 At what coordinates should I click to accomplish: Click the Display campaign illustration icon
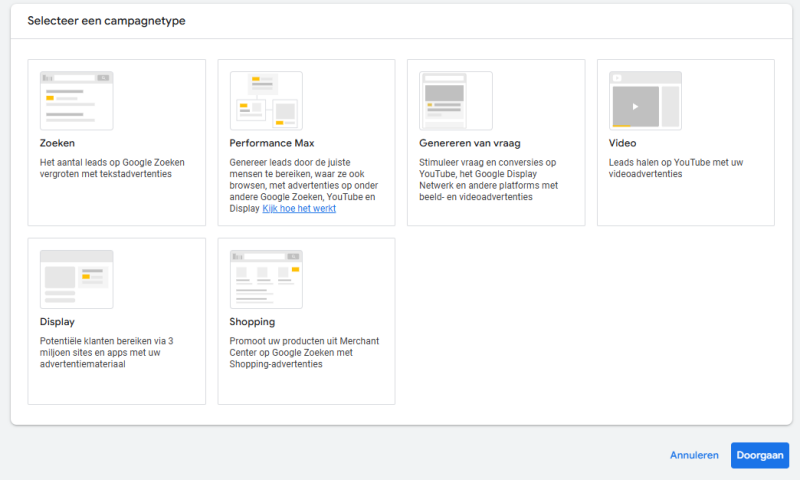pyautogui.click(x=76, y=279)
